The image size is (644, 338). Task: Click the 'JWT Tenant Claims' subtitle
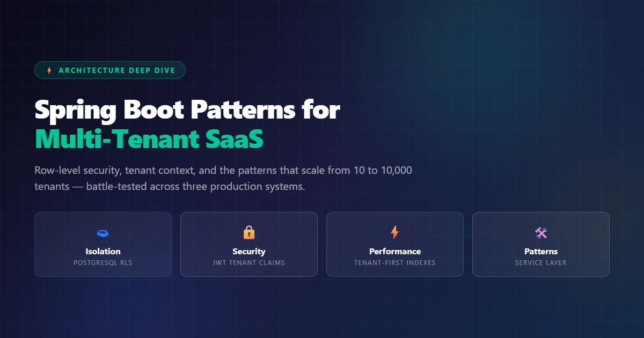tap(249, 263)
